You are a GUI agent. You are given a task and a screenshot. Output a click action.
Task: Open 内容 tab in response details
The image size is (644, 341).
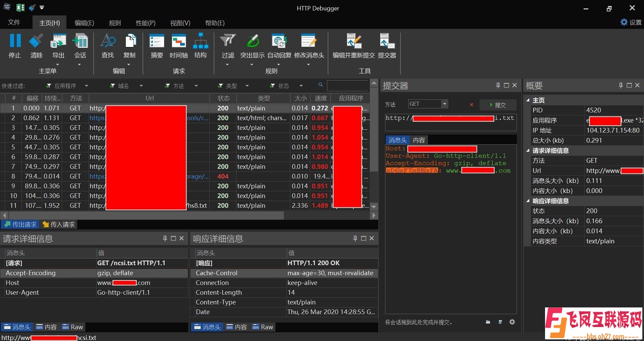tap(237, 327)
